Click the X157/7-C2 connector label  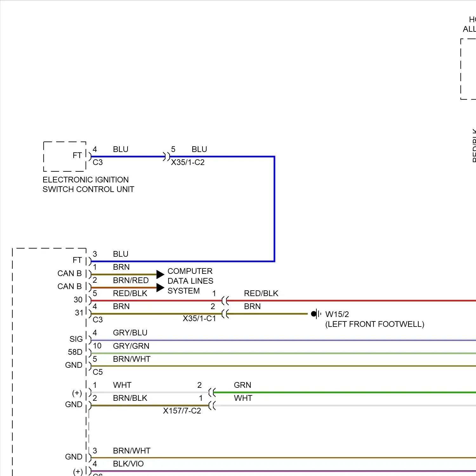tap(182, 411)
